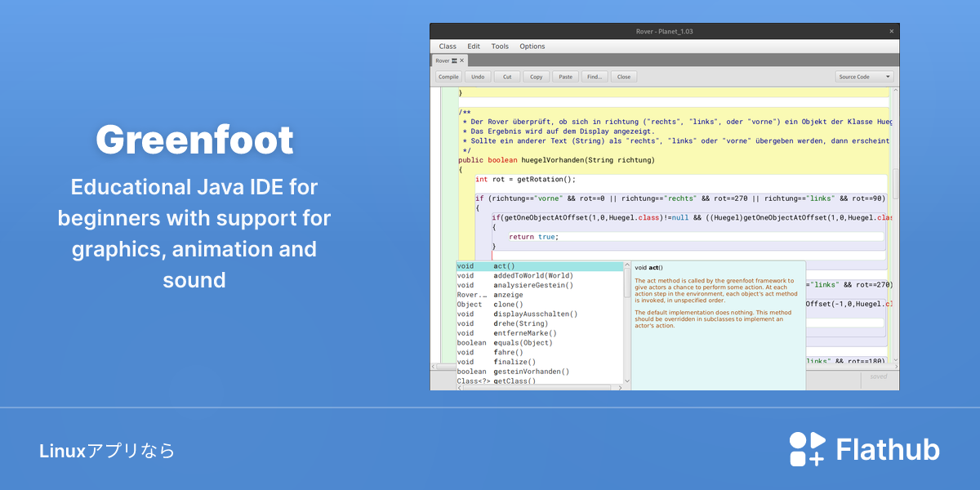This screenshot has height=490, width=980.
Task: Click the editor's vertical scrollbar
Action: [895, 225]
